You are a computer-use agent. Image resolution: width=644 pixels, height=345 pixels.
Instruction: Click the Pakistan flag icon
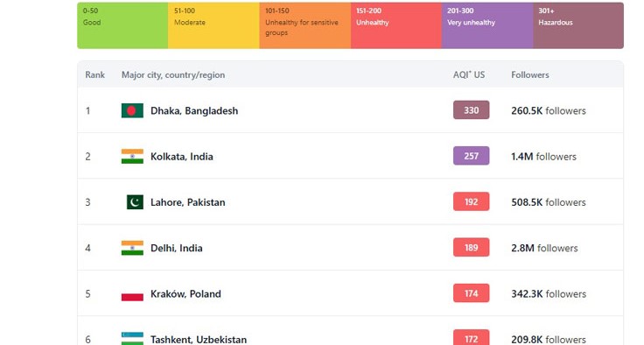135,202
